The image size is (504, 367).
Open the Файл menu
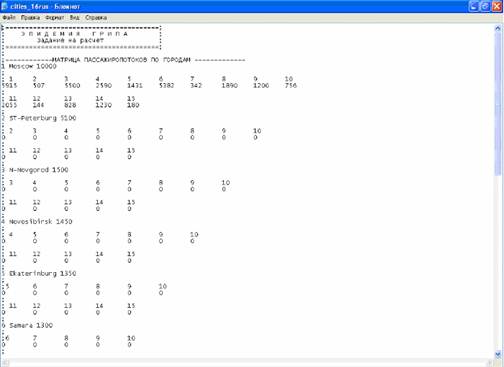coord(9,17)
